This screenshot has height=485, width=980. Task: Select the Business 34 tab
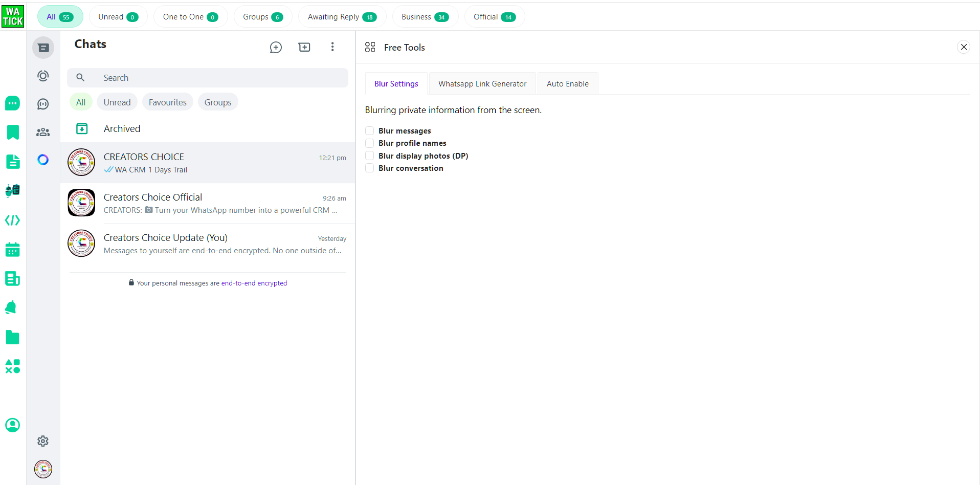(425, 17)
